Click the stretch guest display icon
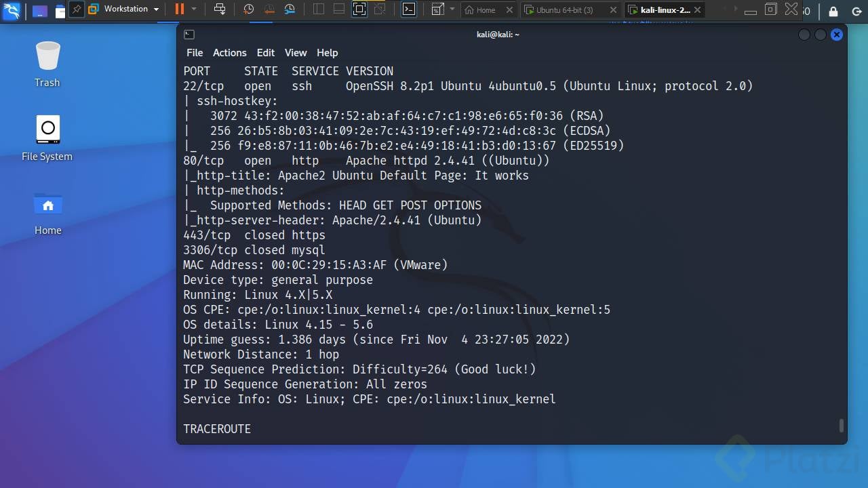868x488 pixels. tap(437, 9)
